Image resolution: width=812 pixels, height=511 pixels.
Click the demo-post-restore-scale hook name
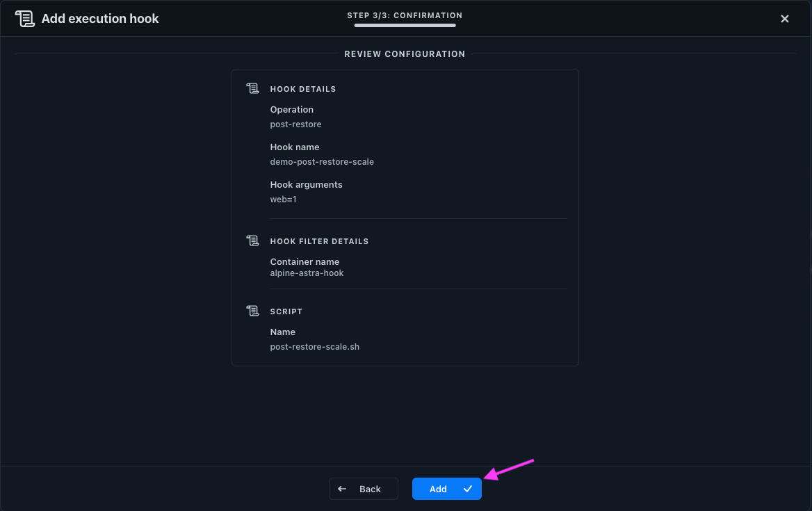322,162
